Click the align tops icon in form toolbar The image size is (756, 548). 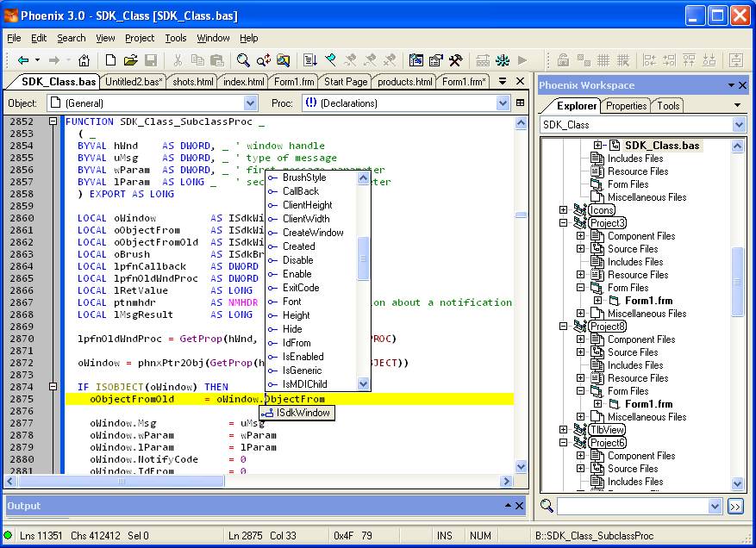click(x=689, y=60)
